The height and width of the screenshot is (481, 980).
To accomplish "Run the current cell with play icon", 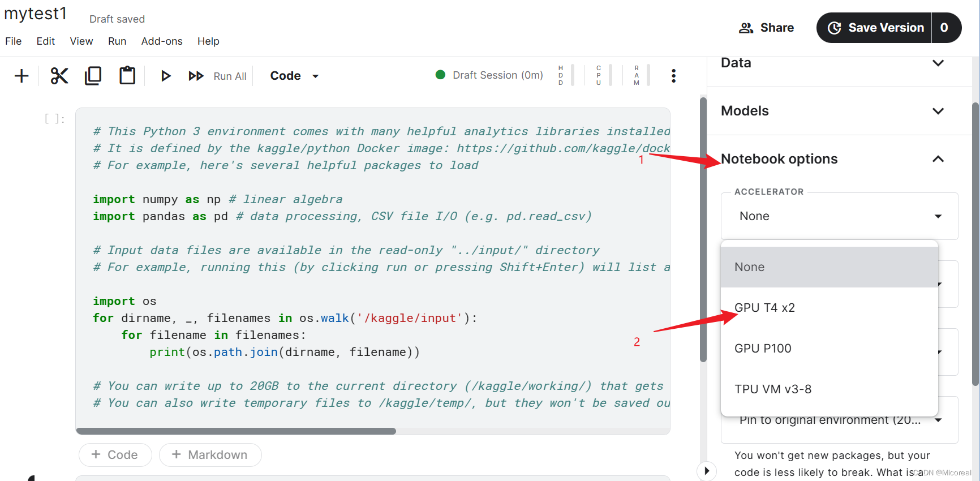I will 165,76.
